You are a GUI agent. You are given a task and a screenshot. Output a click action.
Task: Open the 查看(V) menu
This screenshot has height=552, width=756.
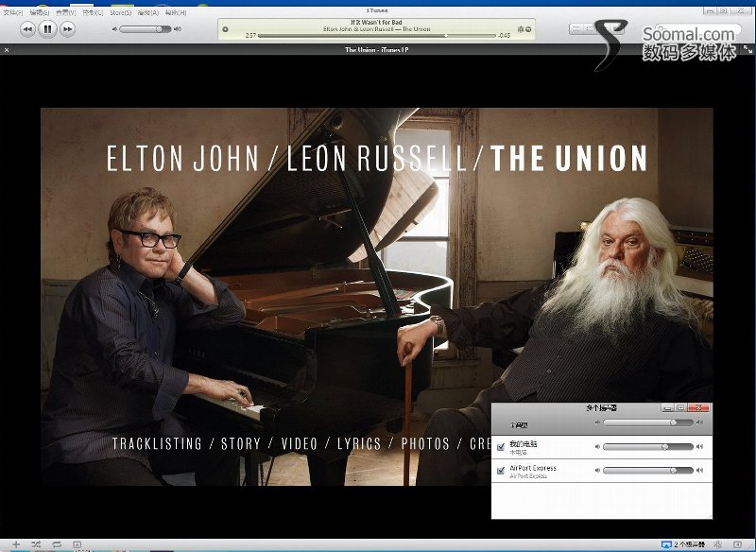[65, 12]
